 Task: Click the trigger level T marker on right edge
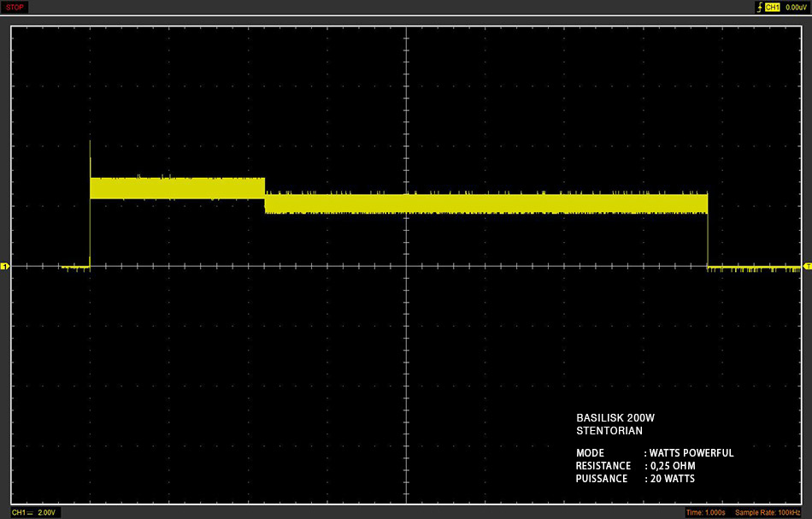(808, 266)
